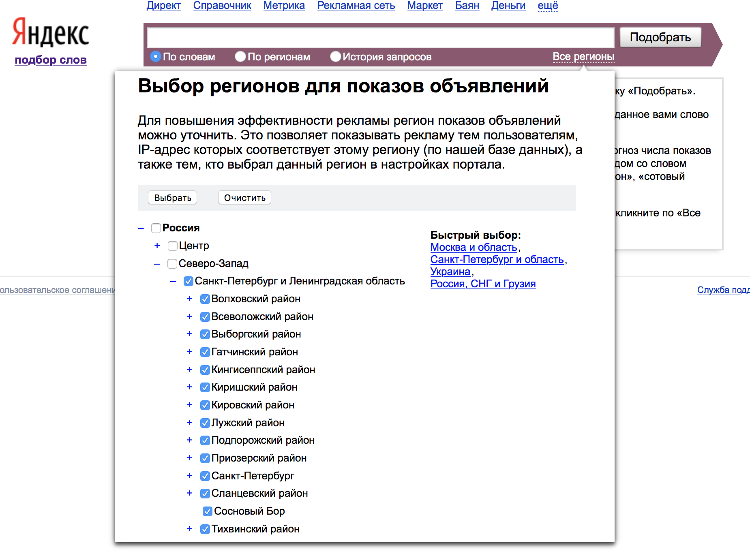Expand the Волховский район node
This screenshot has width=750, height=560.
tap(190, 299)
